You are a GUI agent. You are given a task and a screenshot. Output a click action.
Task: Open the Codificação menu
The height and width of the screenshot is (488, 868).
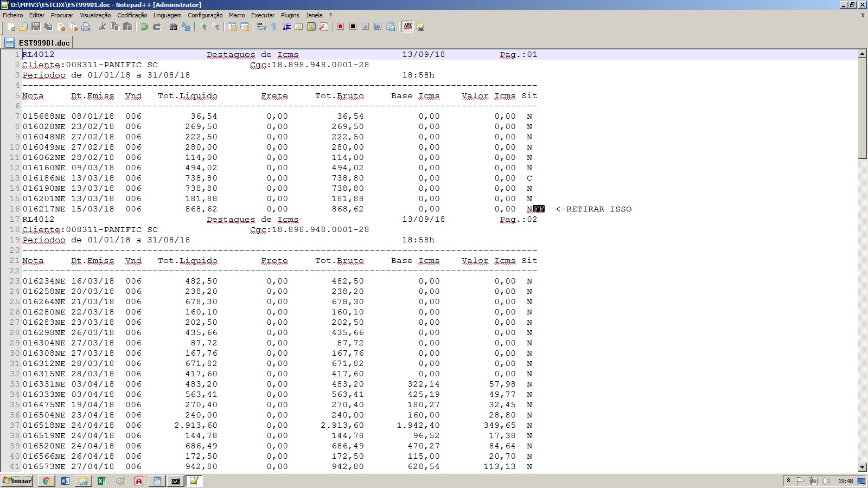click(132, 15)
